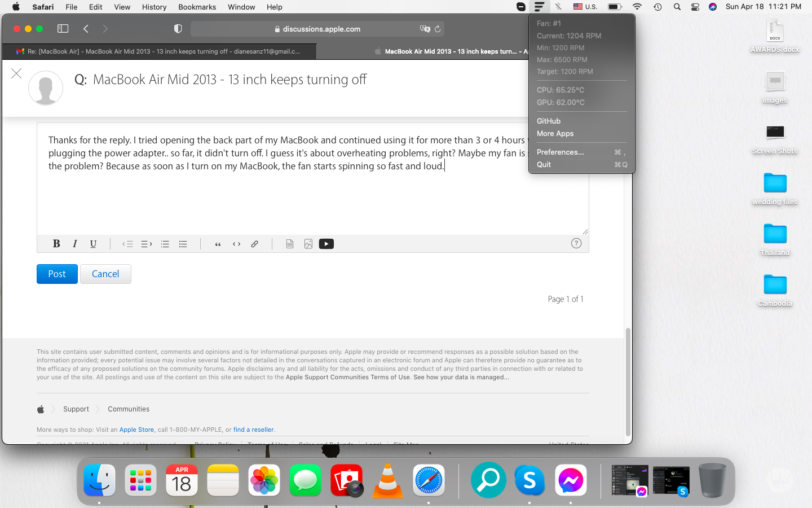The width and height of the screenshot is (812, 508).
Task: Insert a video using the video icon
Action: 326,244
